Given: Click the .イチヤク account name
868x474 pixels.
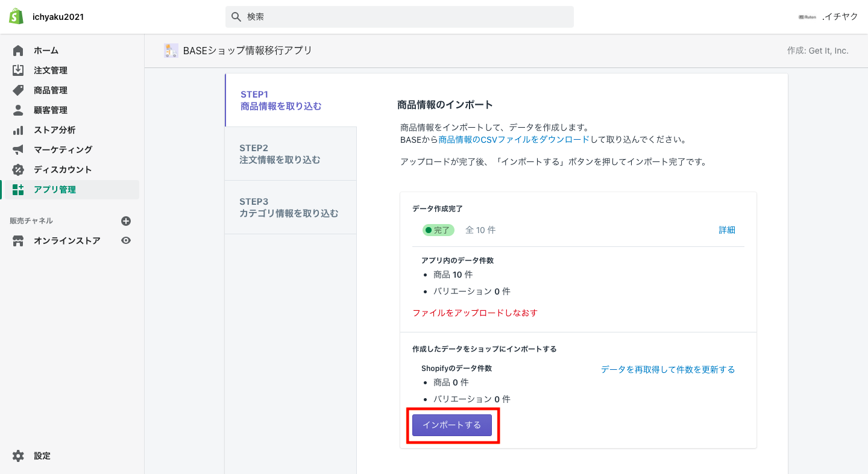Looking at the screenshot, I should click(840, 17).
